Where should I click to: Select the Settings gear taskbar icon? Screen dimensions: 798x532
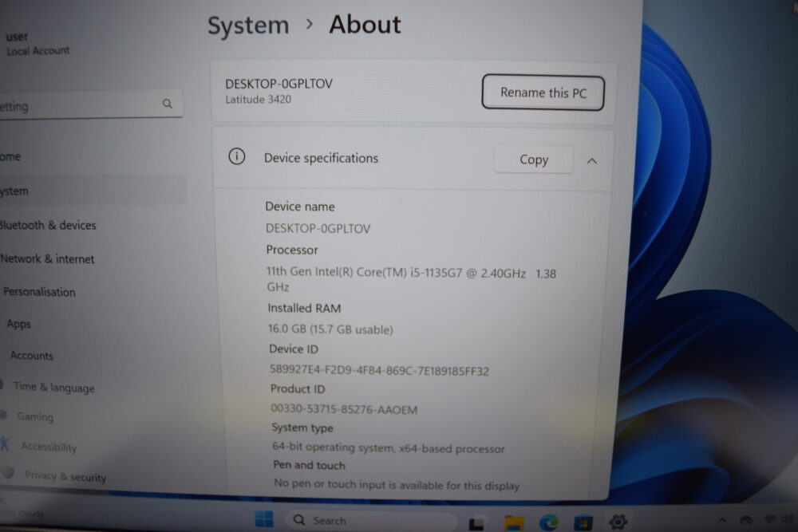point(618,522)
